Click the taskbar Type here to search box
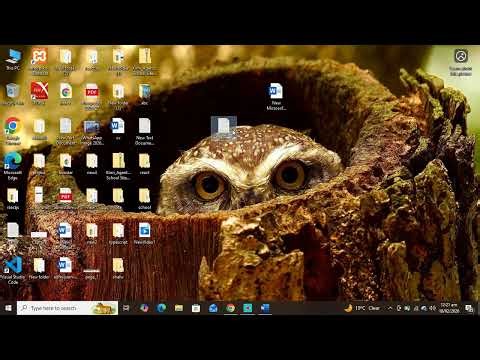The image size is (480, 360). pyautogui.click(x=67, y=308)
